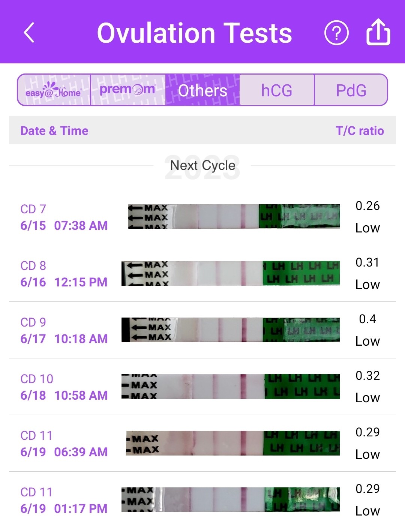The width and height of the screenshot is (405, 532).
Task: Select the 6/18 10:58 AM entry date
Action: click(x=64, y=395)
